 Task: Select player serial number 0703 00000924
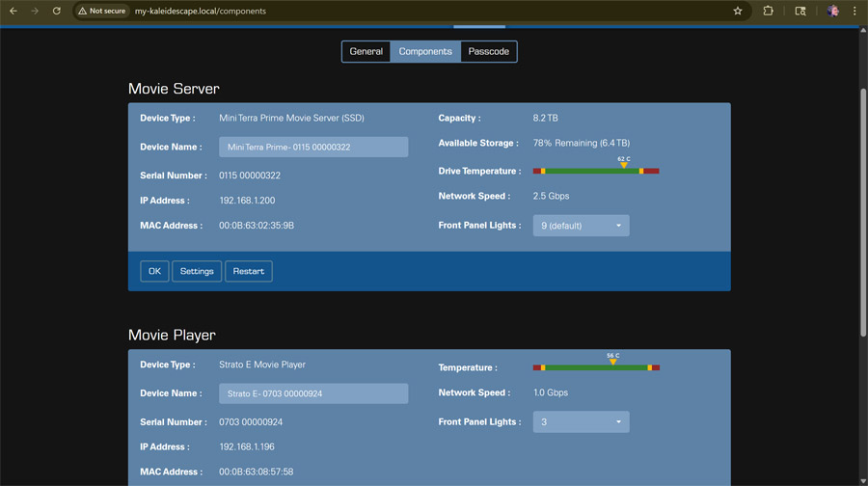tap(251, 421)
